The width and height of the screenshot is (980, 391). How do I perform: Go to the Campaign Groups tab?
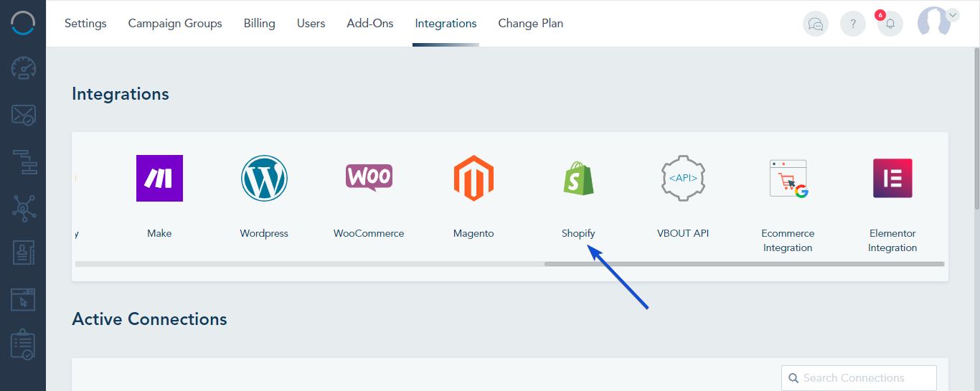click(175, 24)
